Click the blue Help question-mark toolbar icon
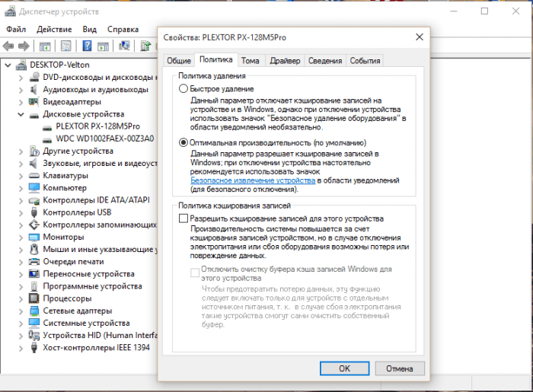This screenshot has height=392, width=533. pyautogui.click(x=88, y=46)
